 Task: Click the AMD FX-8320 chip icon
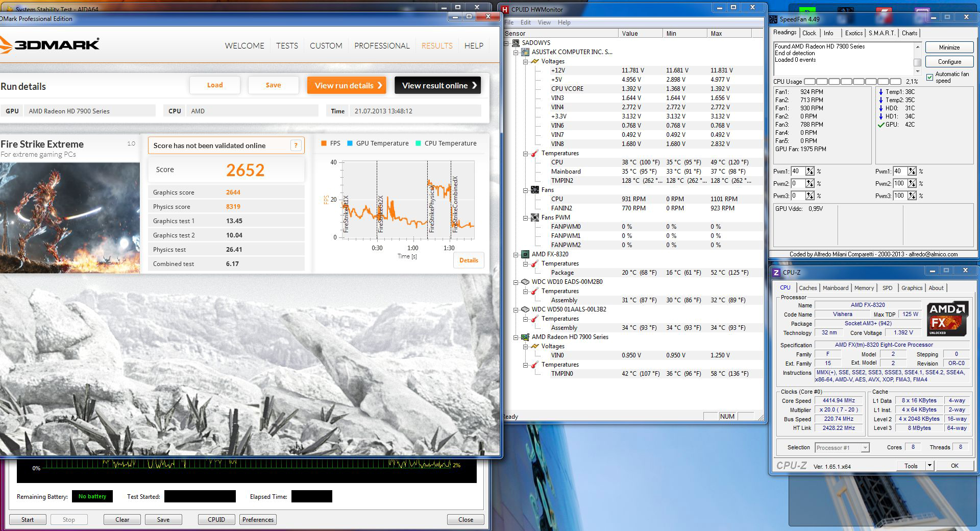click(x=525, y=254)
